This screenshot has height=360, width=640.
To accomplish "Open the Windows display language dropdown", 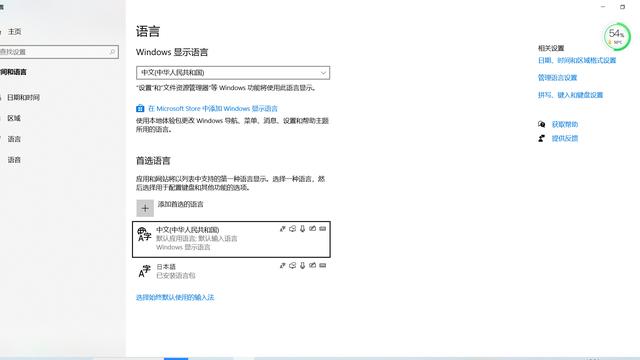I will point(233,73).
